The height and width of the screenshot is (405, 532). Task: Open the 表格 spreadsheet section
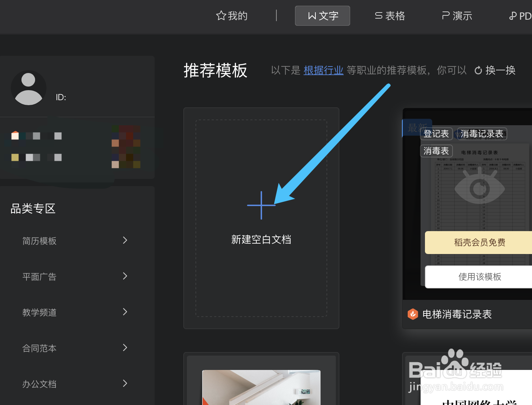[x=390, y=16]
